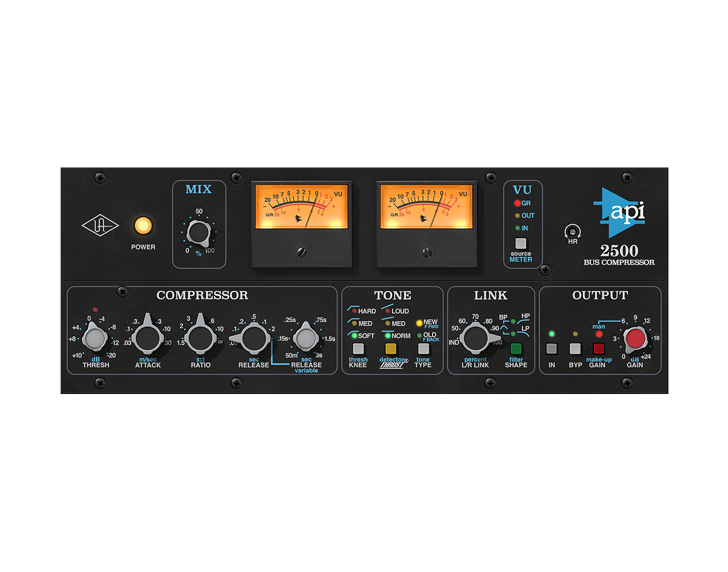Select the LINK section label
728x572 pixels.
tap(491, 295)
